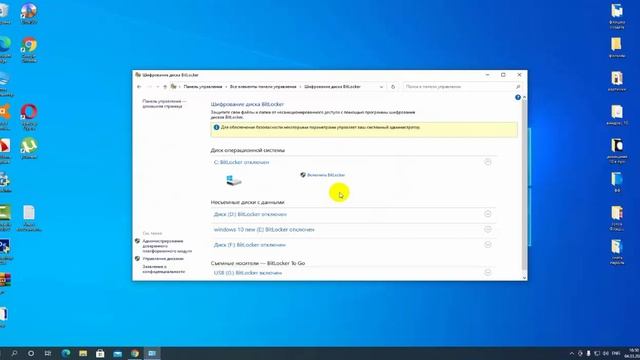Click the shield icon beside Включить BitLocker

pyautogui.click(x=303, y=175)
